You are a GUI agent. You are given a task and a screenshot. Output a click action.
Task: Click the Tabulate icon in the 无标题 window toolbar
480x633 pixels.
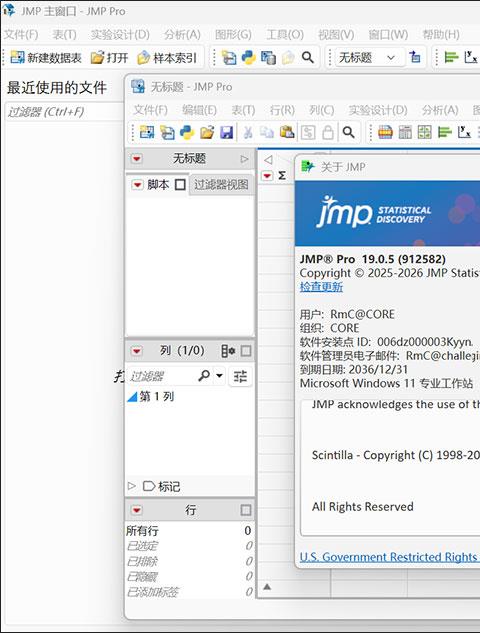(x=405, y=132)
